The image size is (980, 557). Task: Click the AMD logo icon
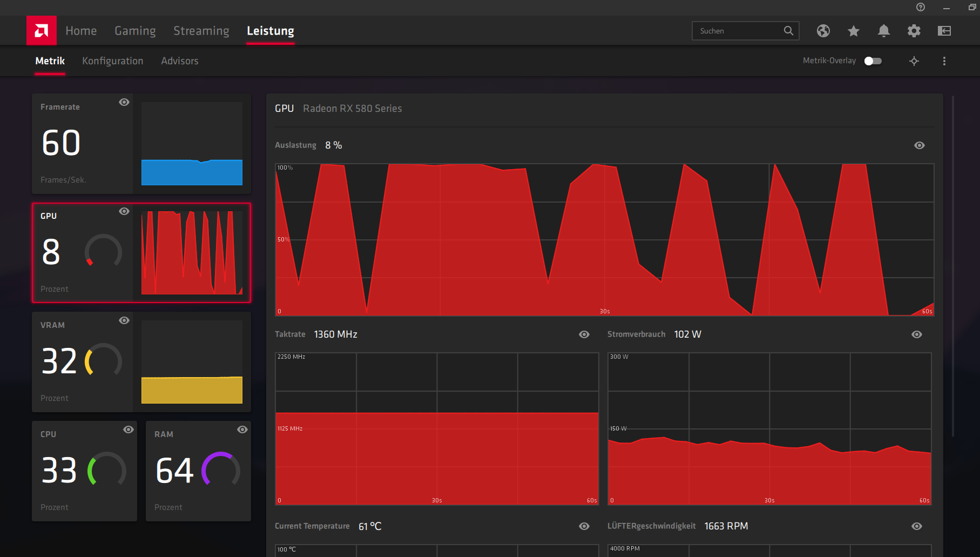[x=42, y=31]
